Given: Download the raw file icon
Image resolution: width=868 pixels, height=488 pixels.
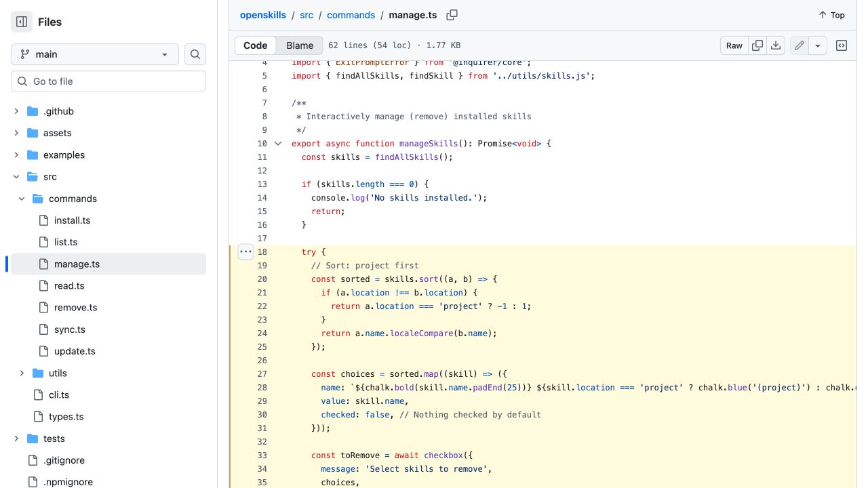Looking at the screenshot, I should (776, 45).
